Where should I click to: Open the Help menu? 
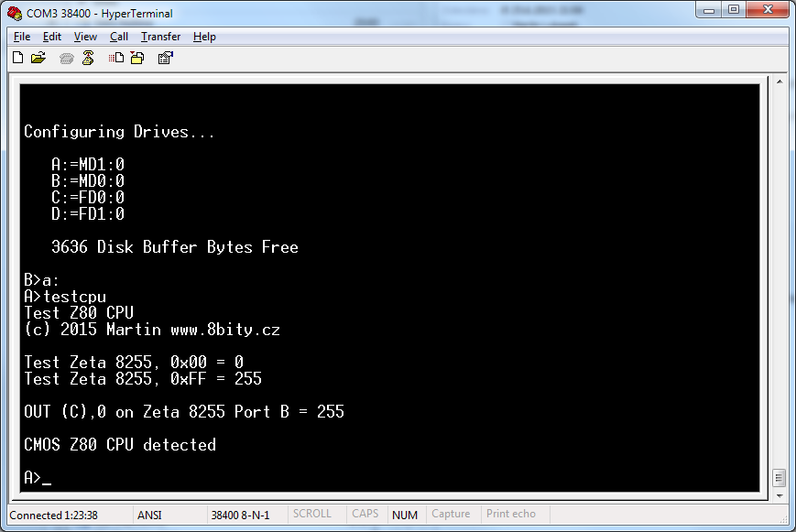pos(204,37)
